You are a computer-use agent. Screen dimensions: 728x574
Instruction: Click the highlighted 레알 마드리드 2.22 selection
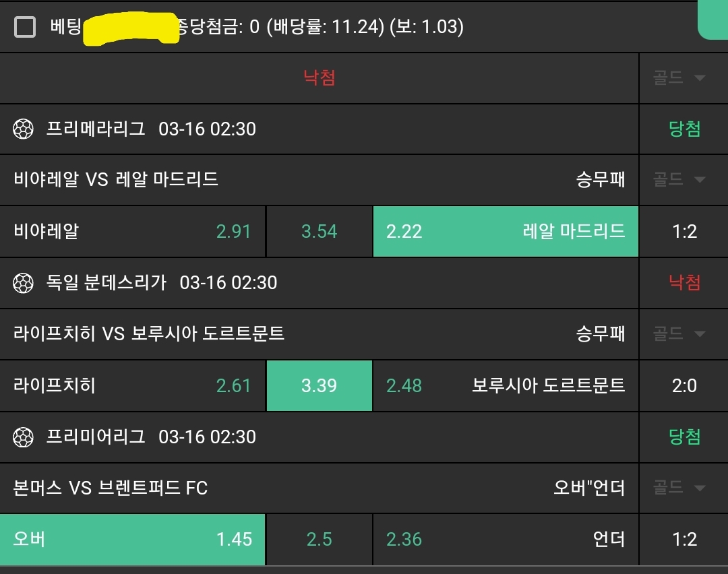[506, 232]
